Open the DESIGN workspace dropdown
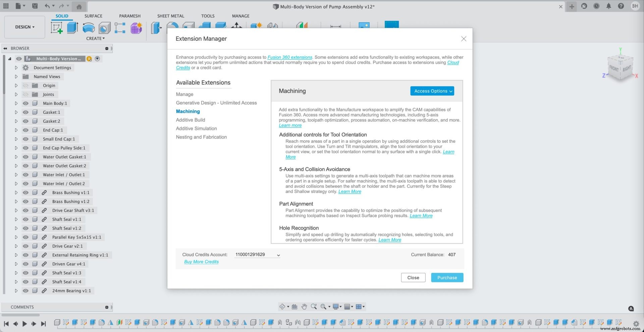644x332 pixels. pyautogui.click(x=24, y=27)
